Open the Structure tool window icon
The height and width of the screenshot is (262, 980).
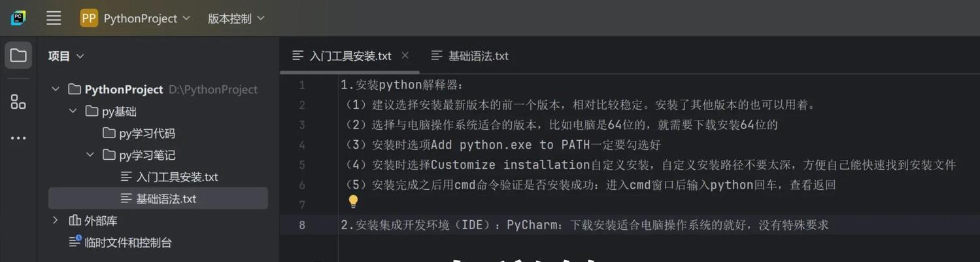(18, 102)
